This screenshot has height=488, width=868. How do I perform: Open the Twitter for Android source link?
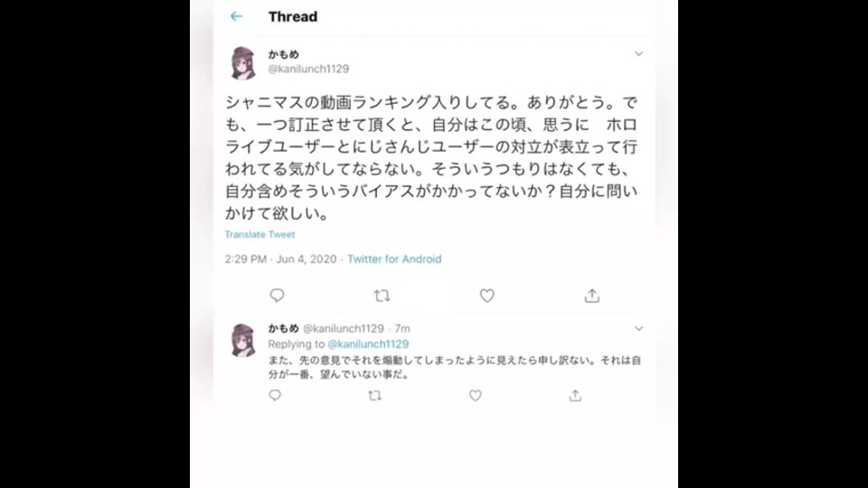[394, 259]
